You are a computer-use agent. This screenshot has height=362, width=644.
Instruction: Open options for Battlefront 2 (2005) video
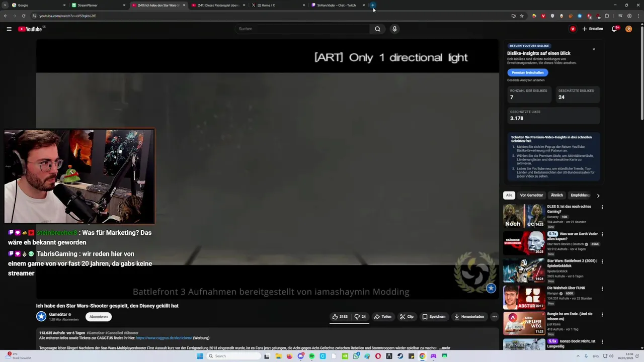[602, 261]
